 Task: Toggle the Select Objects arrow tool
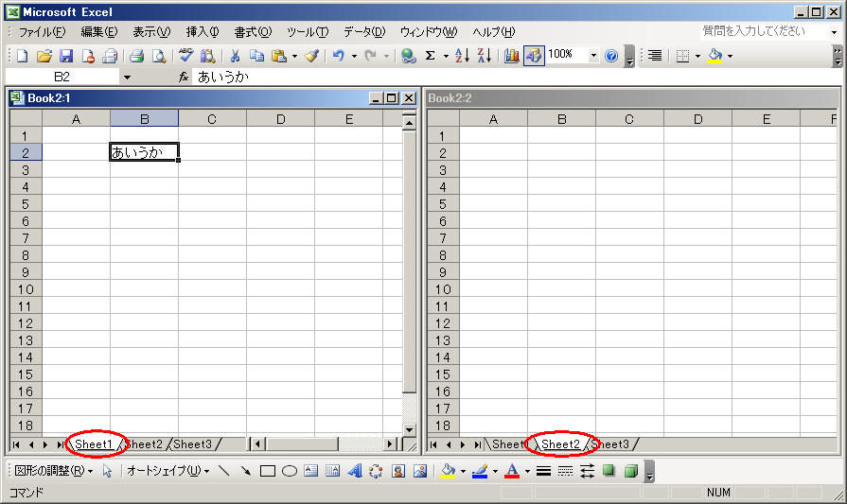(x=107, y=471)
